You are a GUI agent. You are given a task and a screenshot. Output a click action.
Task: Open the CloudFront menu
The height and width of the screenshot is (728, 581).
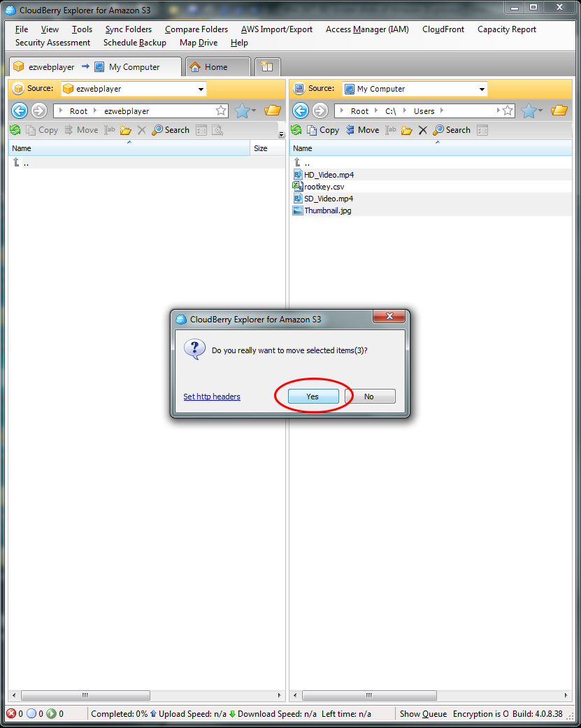[x=443, y=29]
